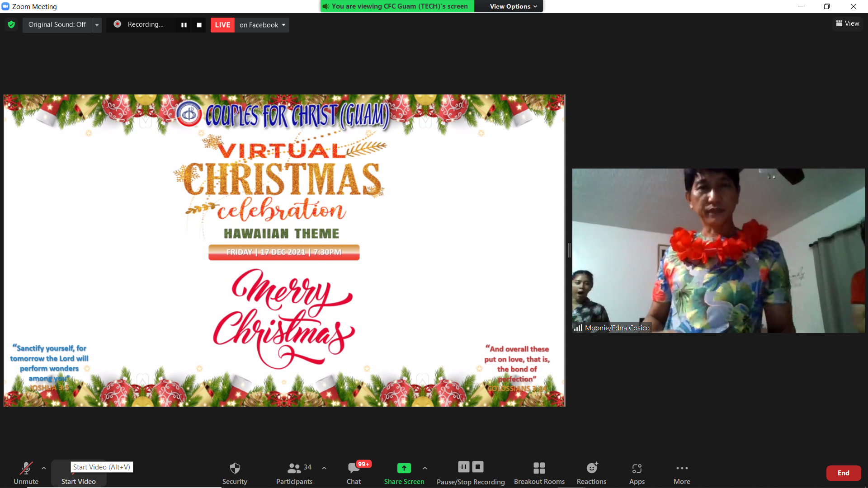Unmute the microphone
The image size is (868, 488).
tap(26, 473)
